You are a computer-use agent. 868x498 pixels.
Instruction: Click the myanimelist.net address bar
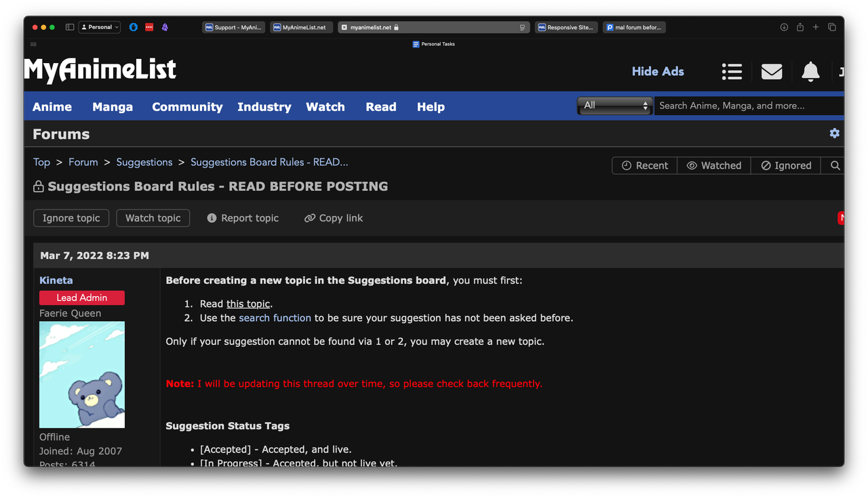(x=434, y=27)
